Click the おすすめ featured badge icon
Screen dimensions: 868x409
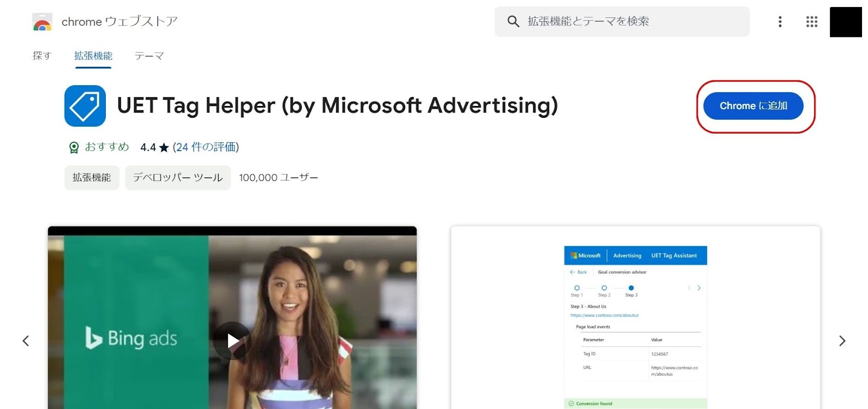[x=74, y=147]
